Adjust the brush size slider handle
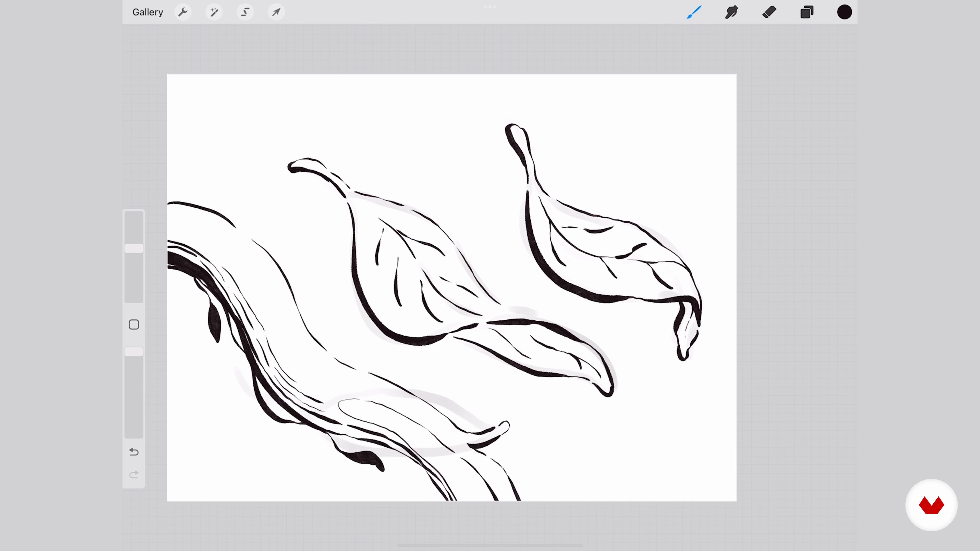The height and width of the screenshot is (551, 980). (134, 248)
